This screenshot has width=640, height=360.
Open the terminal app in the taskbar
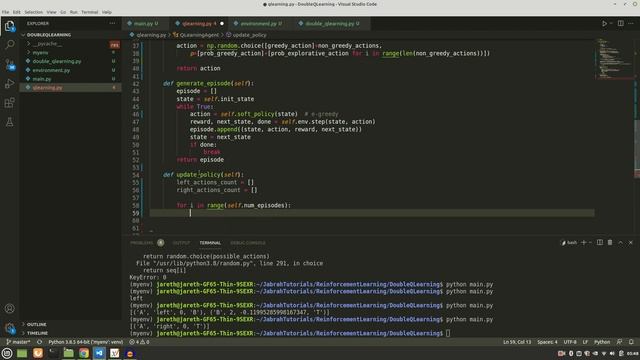point(53,353)
